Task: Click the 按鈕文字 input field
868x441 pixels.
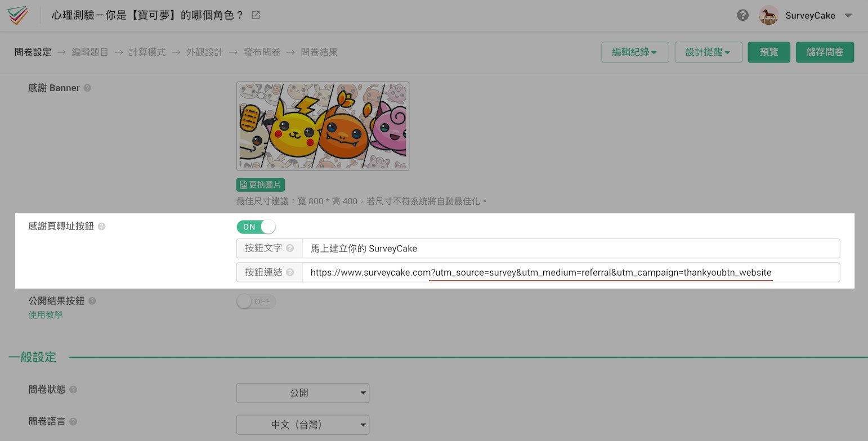Action: tap(571, 249)
